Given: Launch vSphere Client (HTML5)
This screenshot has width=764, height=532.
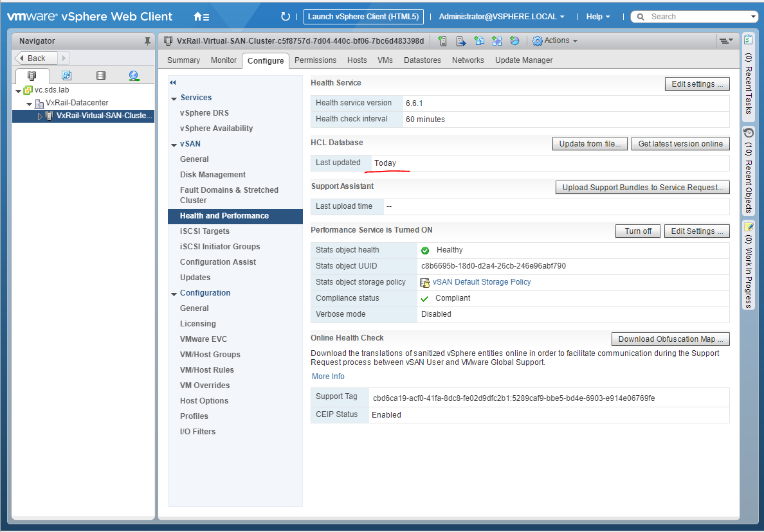Looking at the screenshot, I should [363, 17].
